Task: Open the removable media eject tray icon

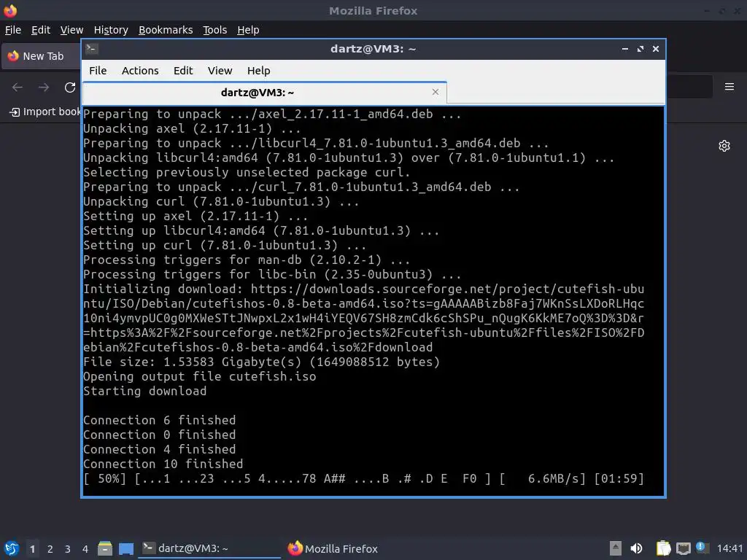Action: click(616, 548)
